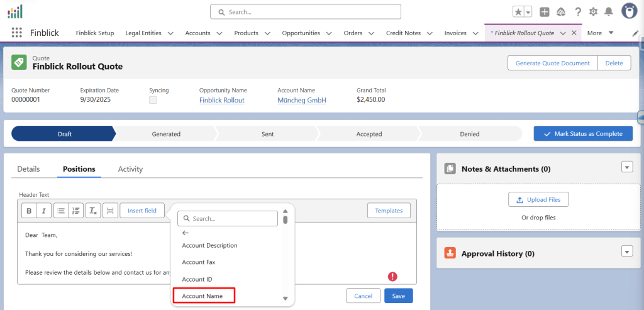Apply italic formatting in the editor
This screenshot has height=310, width=644.
pos(43,211)
